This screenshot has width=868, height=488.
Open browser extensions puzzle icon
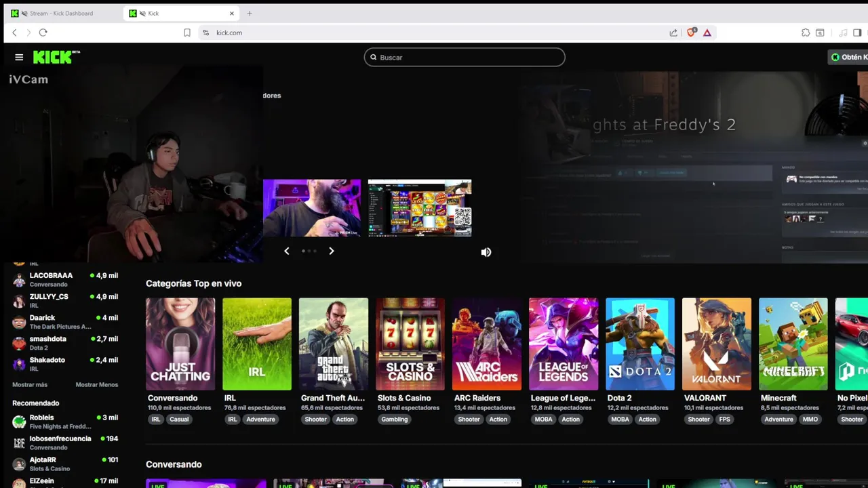806,33
